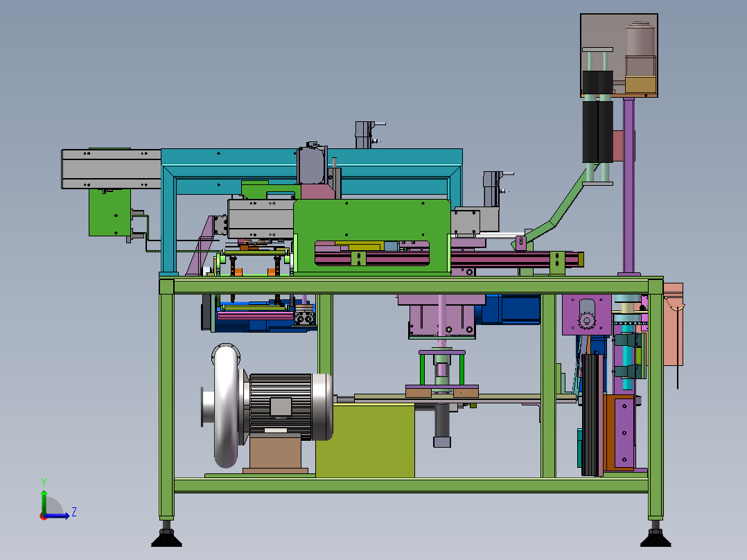
Task: Select the black ribbed belt pulley
Action: 592,414
